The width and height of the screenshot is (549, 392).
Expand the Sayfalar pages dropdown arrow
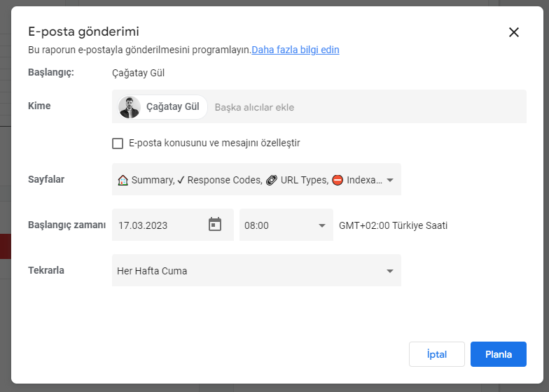[389, 180]
